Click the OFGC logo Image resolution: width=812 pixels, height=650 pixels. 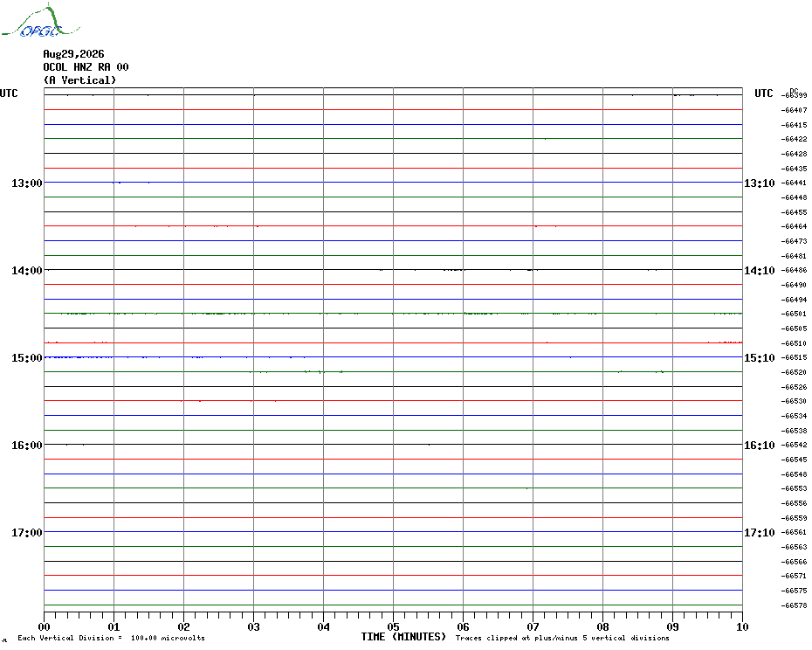click(40, 21)
